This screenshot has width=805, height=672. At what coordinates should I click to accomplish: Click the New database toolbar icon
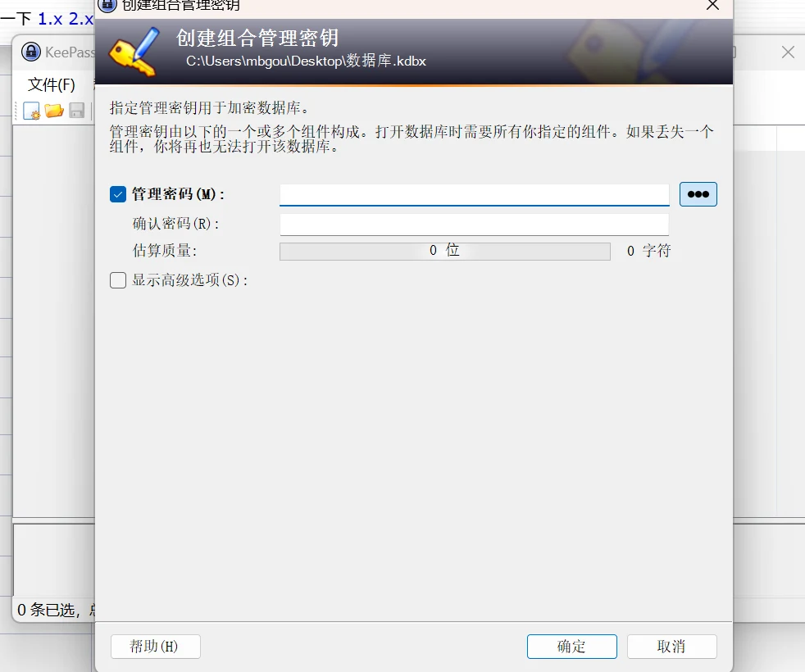click(32, 111)
